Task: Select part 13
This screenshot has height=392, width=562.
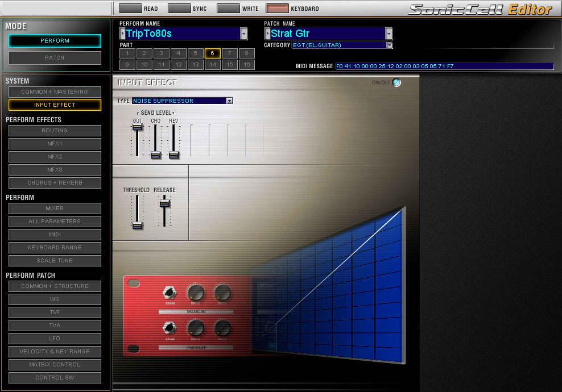Action: (x=195, y=65)
